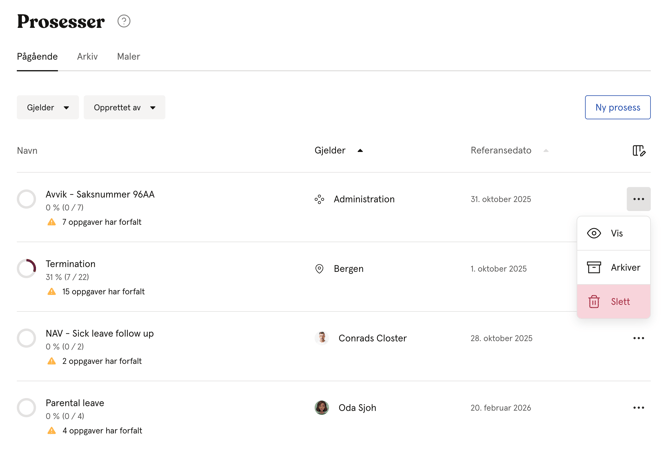The height and width of the screenshot is (452, 670).
Task: Sort by the Referansedato column header
Action: (x=509, y=150)
